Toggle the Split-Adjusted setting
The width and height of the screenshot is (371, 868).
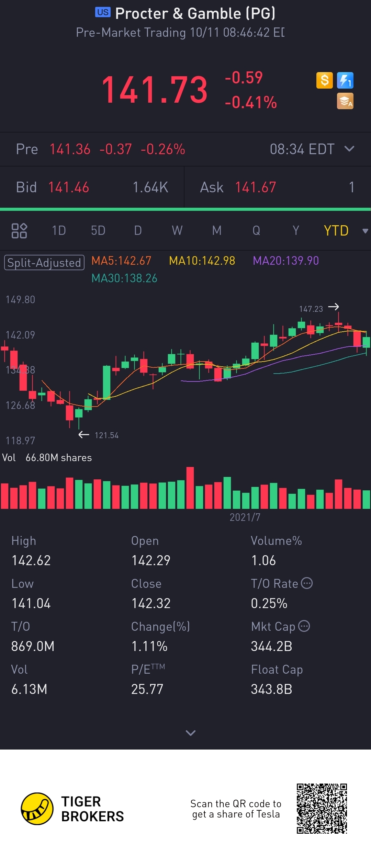tap(44, 263)
